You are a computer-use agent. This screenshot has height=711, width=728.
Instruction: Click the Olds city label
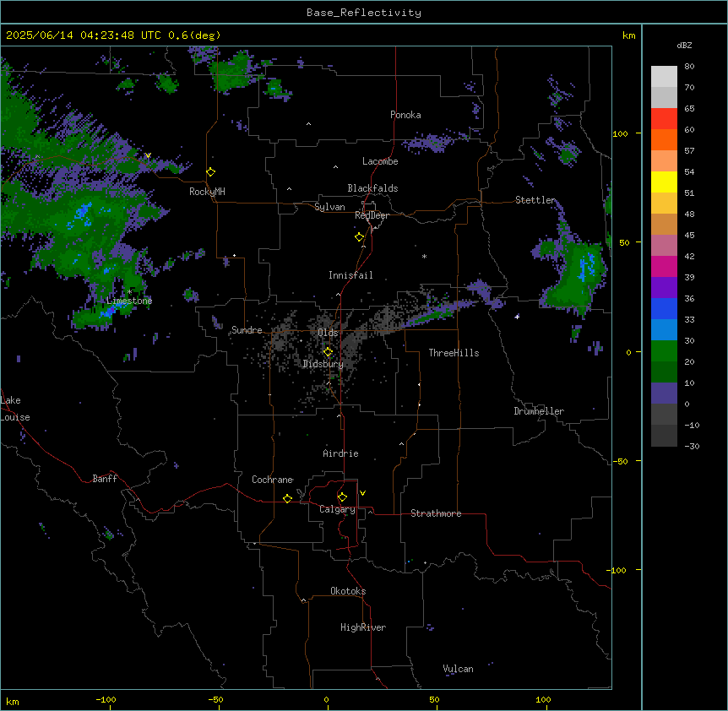click(x=328, y=333)
